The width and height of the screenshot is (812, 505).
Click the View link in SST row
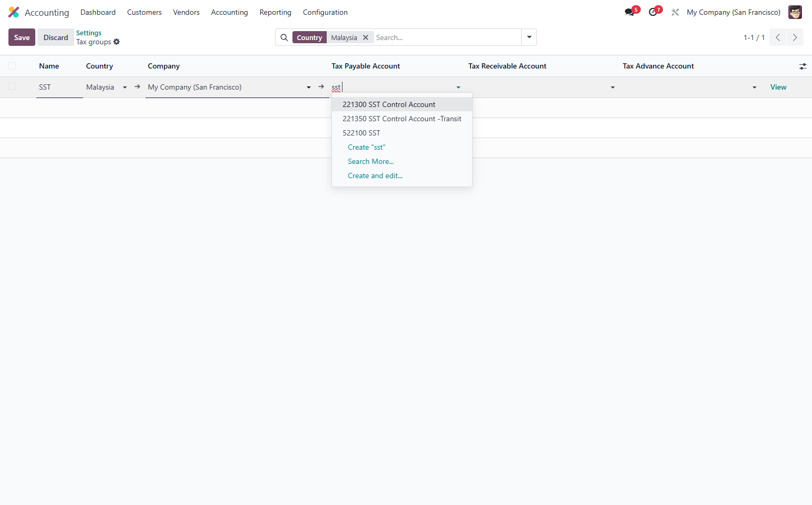pyautogui.click(x=778, y=88)
